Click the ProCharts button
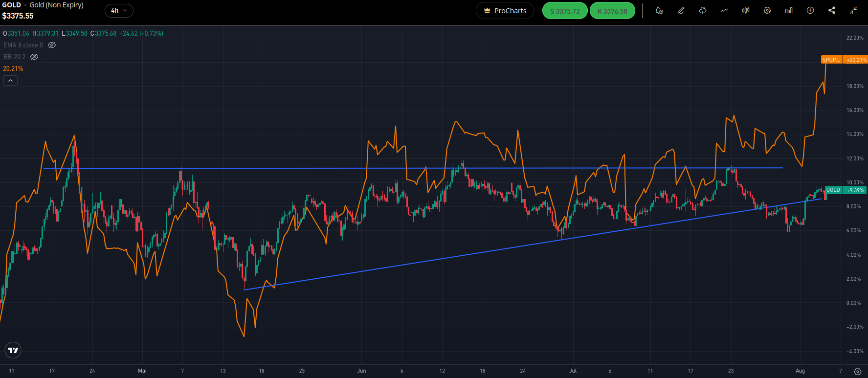 pos(505,11)
